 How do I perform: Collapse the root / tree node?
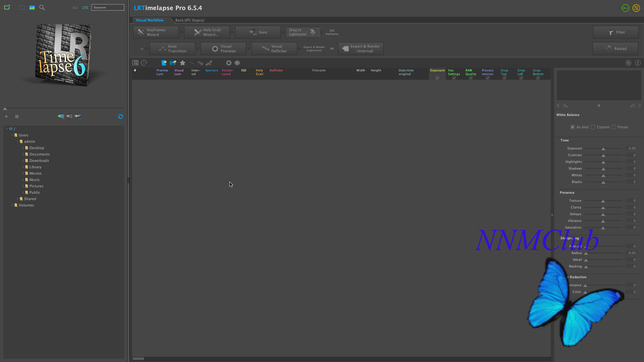point(7,129)
